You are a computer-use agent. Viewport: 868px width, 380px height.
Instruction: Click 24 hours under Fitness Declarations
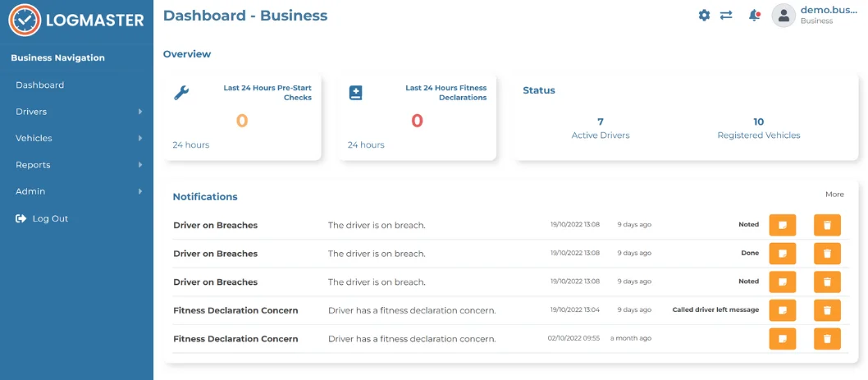point(366,145)
